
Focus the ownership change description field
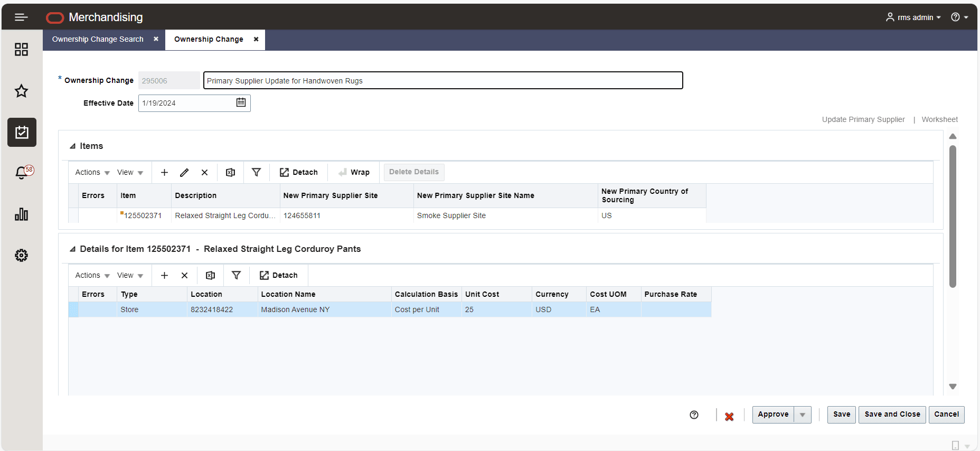click(443, 80)
